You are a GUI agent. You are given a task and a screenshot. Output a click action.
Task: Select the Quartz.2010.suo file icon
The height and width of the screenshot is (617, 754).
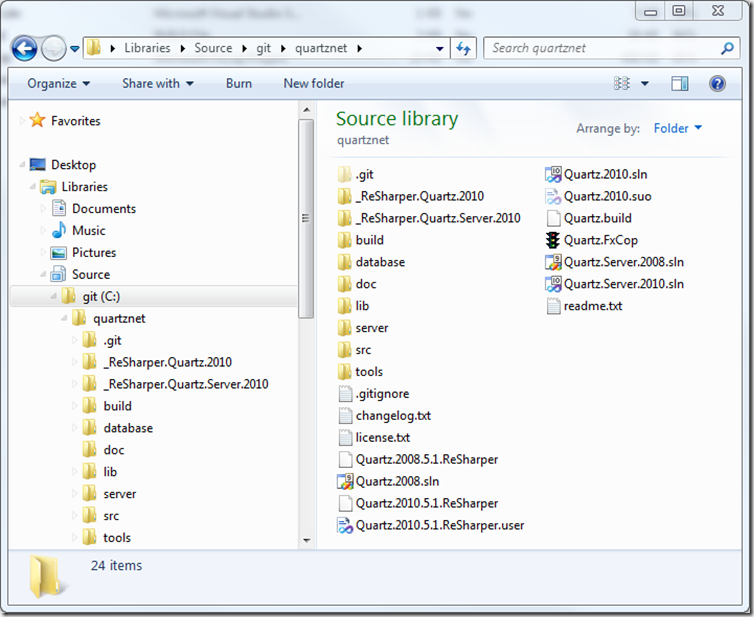552,196
